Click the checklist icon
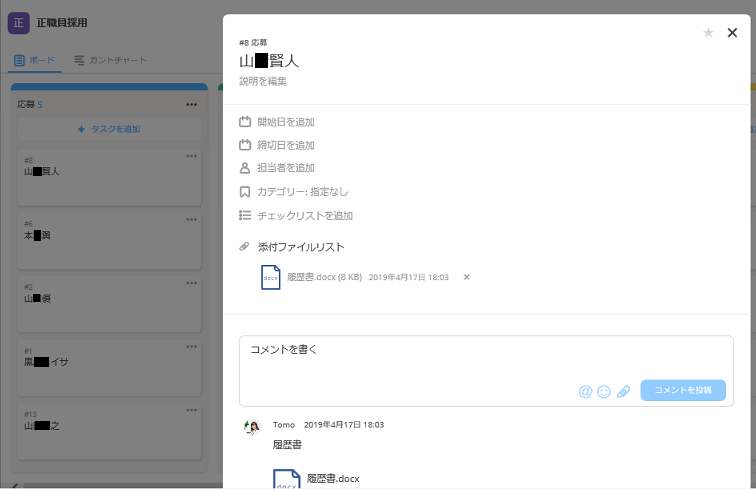This screenshot has height=489, width=756. (x=245, y=215)
